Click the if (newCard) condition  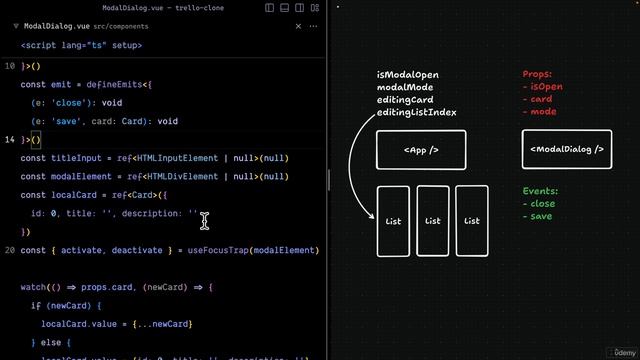point(66,306)
